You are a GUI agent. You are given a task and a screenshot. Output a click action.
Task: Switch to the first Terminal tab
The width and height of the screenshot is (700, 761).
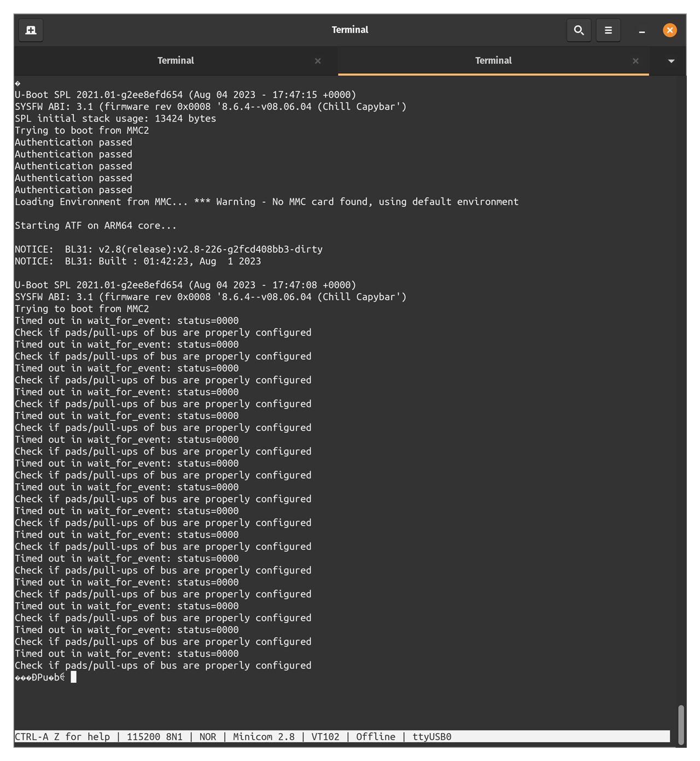click(176, 61)
